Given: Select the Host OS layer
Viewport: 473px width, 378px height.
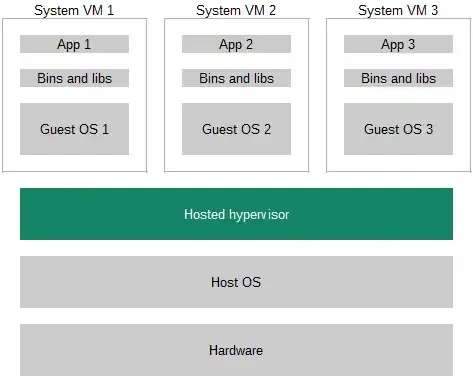Looking at the screenshot, I should coord(236,282).
